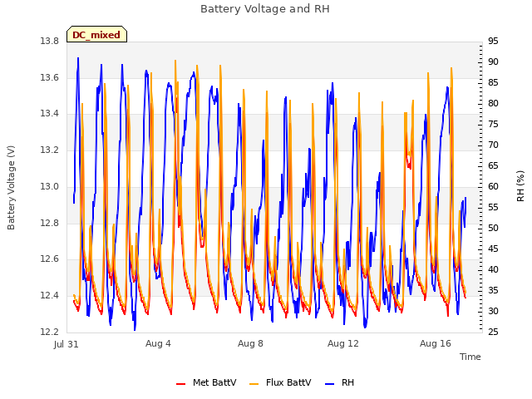Click the RH (%) axis label
This screenshot has width=532, height=399.
point(520,186)
